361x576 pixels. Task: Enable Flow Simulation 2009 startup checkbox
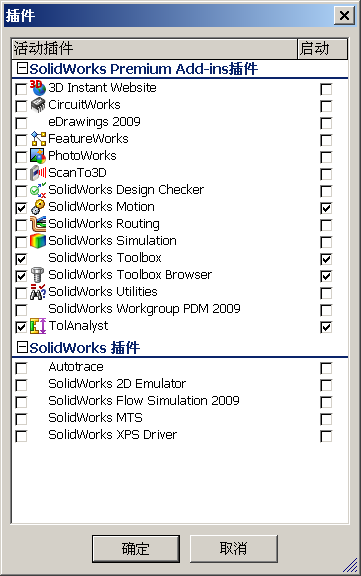tap(326, 402)
